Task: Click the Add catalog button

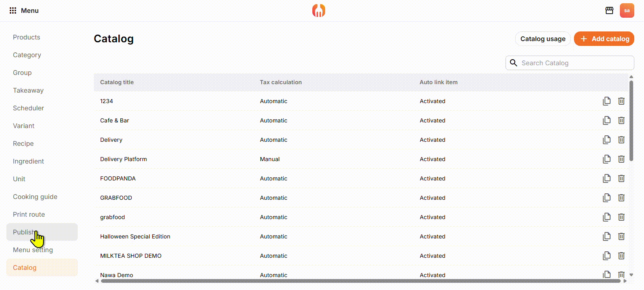Action: pyautogui.click(x=604, y=39)
